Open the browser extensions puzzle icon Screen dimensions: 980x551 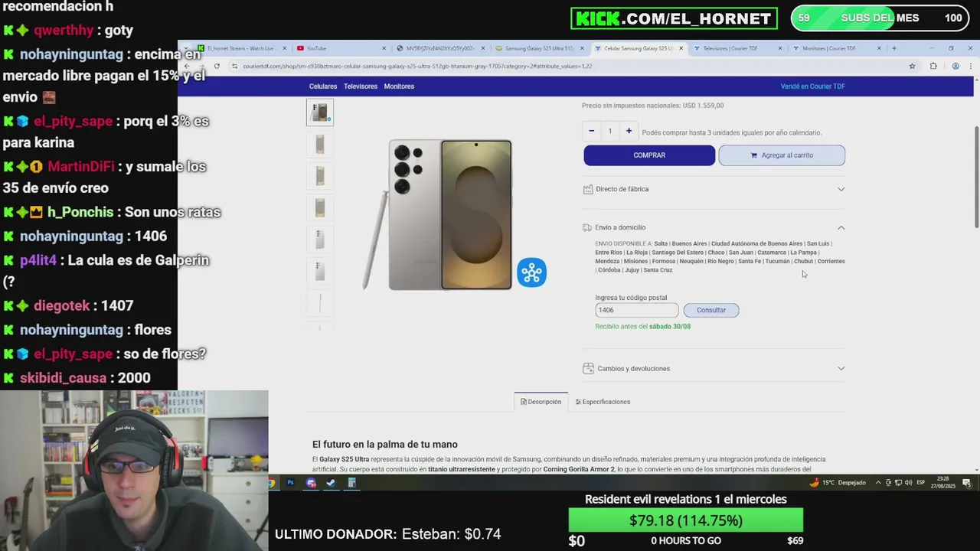(933, 66)
